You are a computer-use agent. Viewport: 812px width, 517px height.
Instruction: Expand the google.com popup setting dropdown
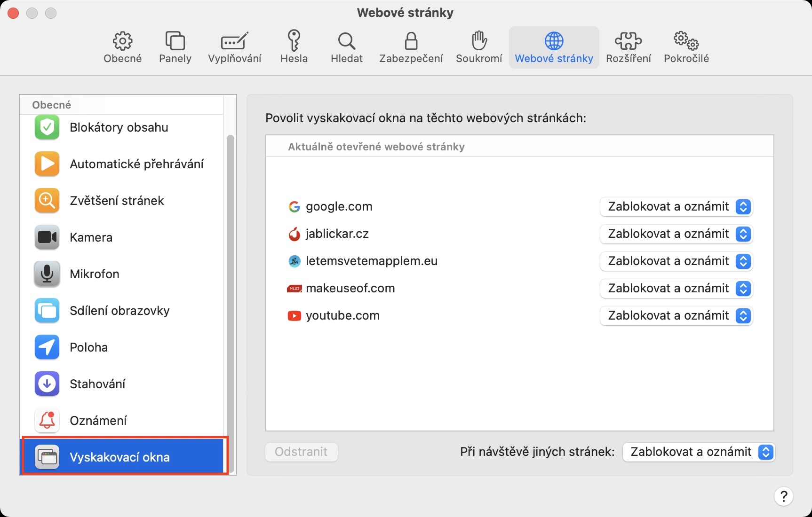click(x=676, y=207)
